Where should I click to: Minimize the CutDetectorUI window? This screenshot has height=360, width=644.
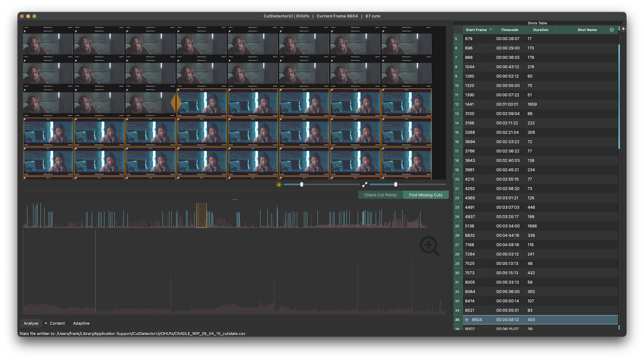28,16
